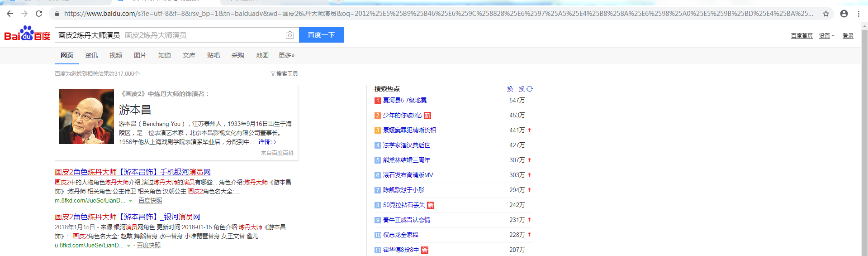Click the Baidu logo
The image size is (868, 256).
tap(27, 34)
